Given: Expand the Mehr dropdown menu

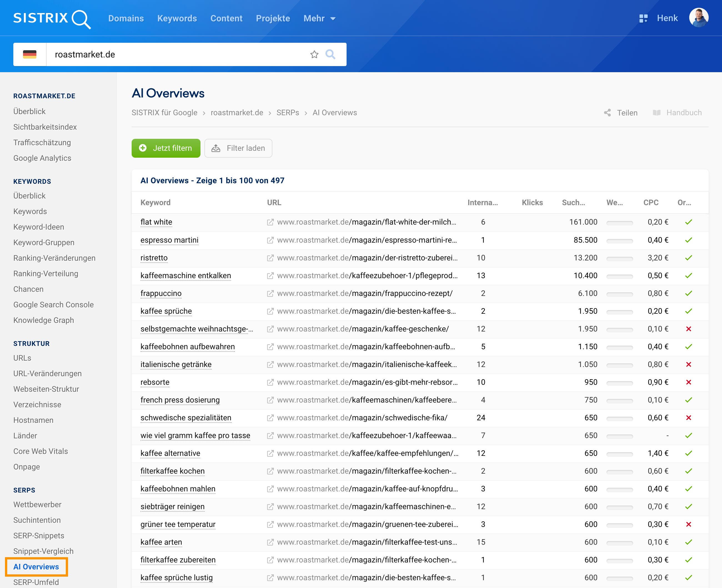Looking at the screenshot, I should (319, 19).
